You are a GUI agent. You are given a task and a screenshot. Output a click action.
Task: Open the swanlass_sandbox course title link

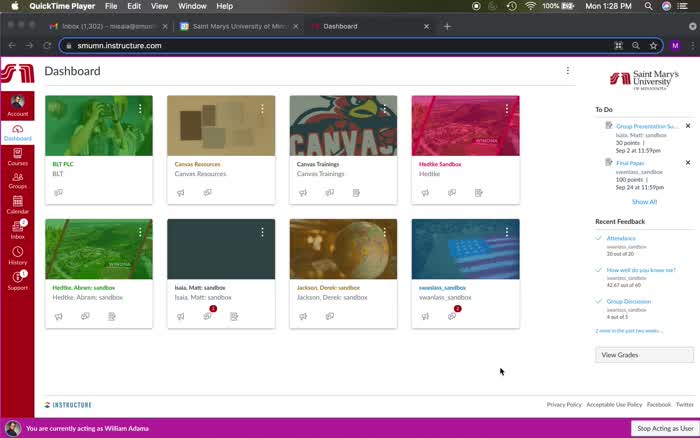(442, 288)
